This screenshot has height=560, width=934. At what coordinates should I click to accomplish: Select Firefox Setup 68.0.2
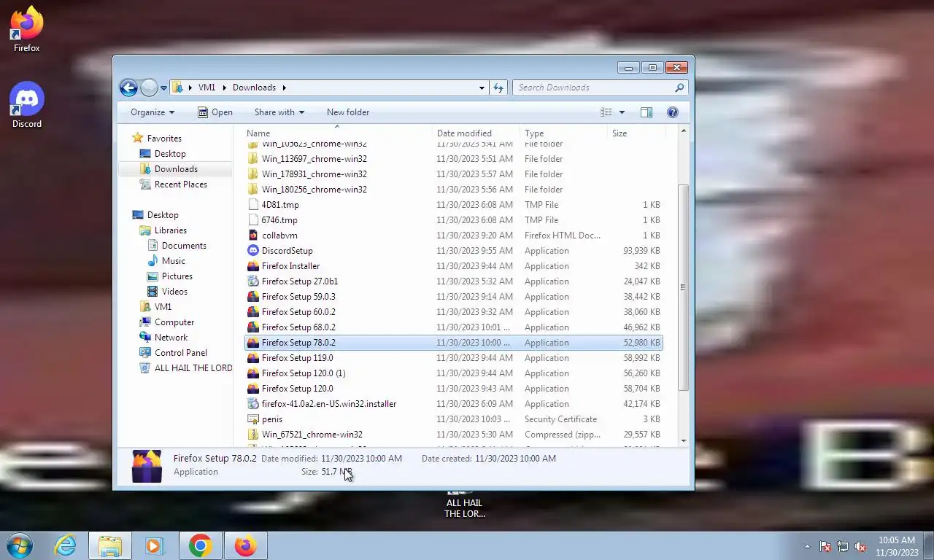pos(453,327)
